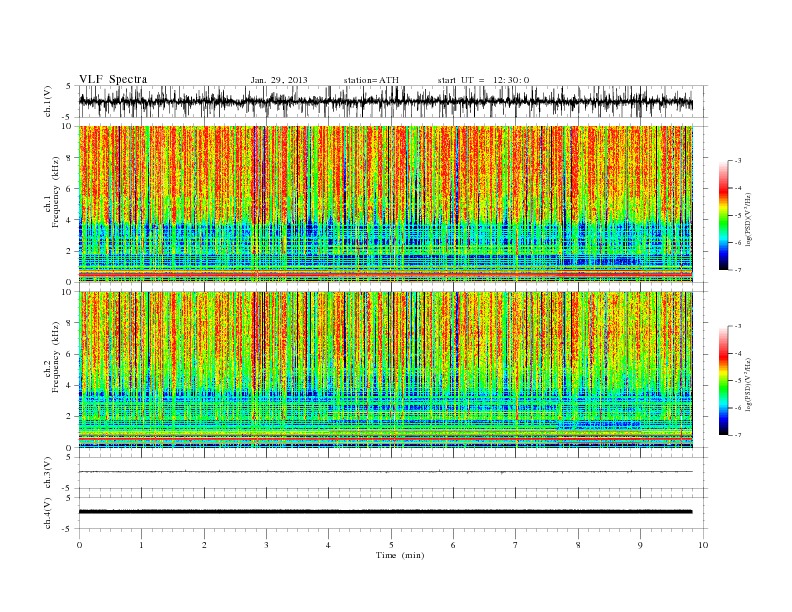Click the "ch.4(V)" axis label

coord(48,513)
